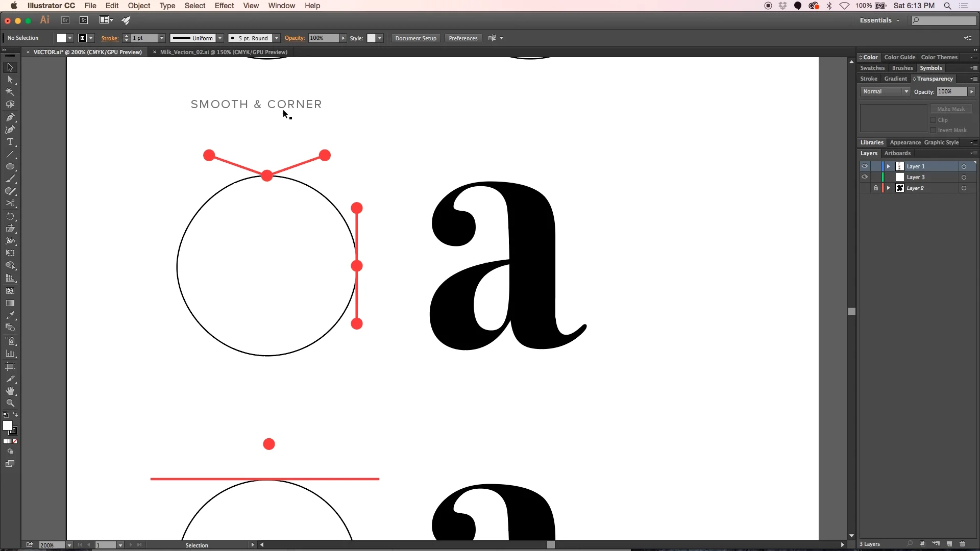
Task: Expand Layer 1 disclosure triangle
Action: 888,166
